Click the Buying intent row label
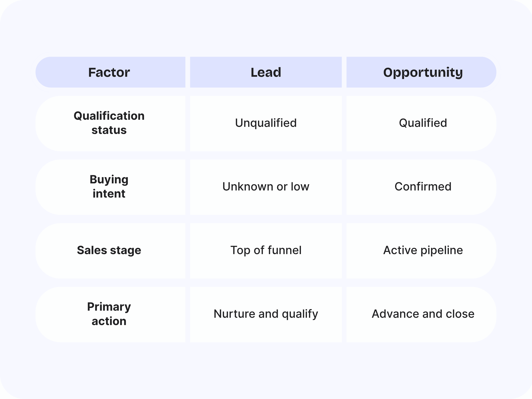Viewport: 532px width, 399px height. (x=110, y=187)
